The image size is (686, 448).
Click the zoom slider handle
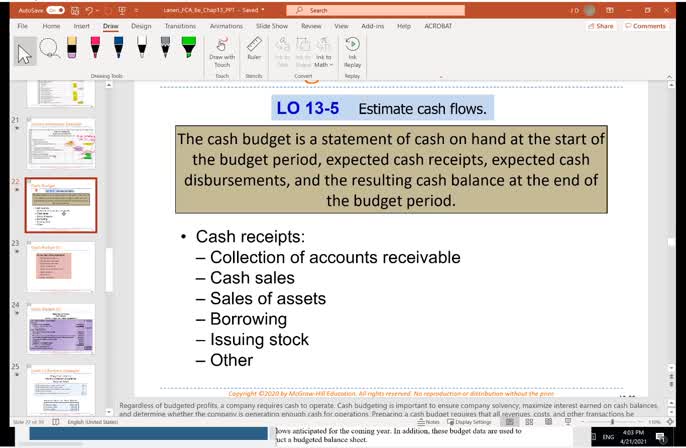(612, 422)
